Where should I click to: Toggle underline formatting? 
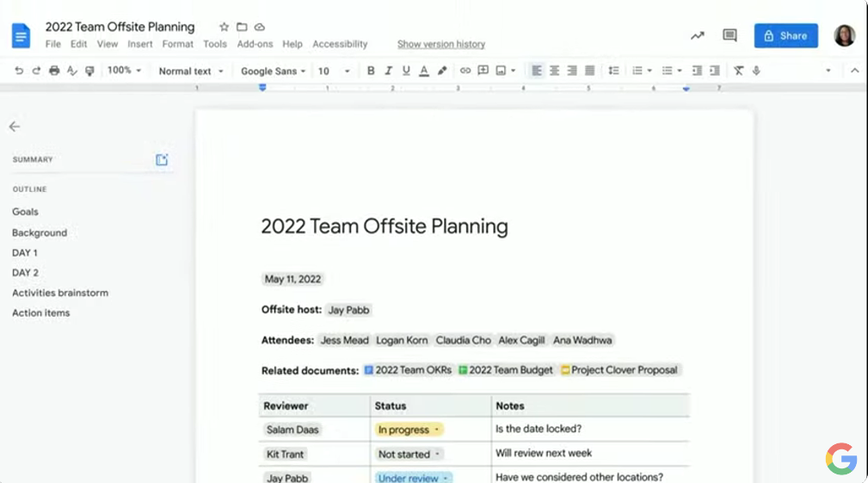[406, 71]
